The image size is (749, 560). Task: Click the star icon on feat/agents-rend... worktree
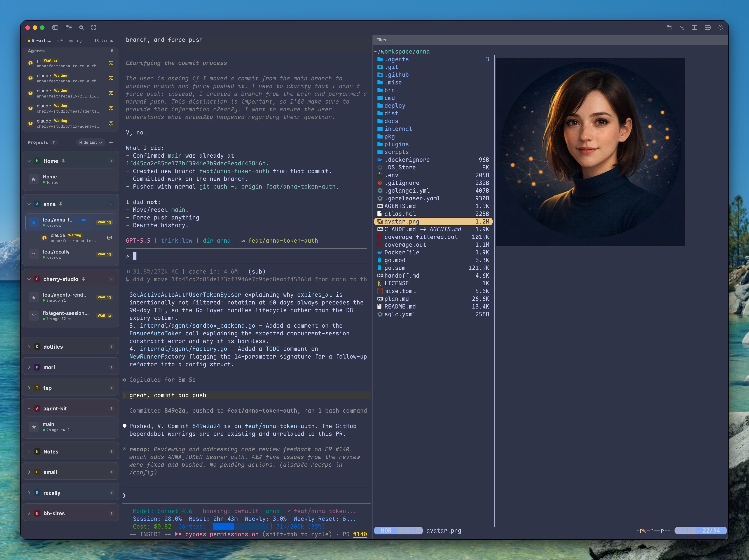(x=34, y=297)
